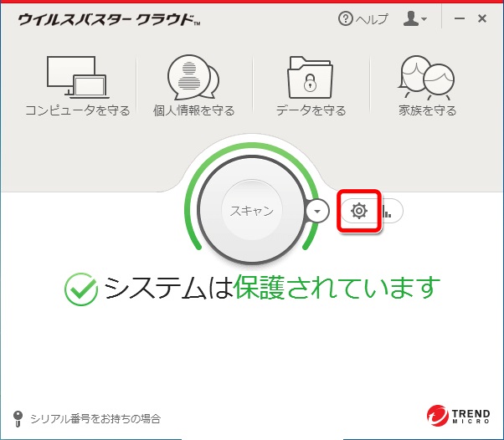Click the key icon beside serial number link

click(x=18, y=419)
